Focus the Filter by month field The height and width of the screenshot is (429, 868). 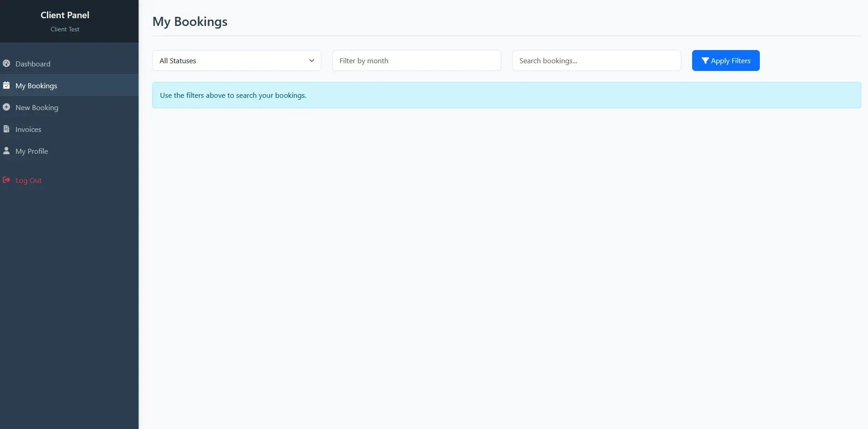point(416,61)
